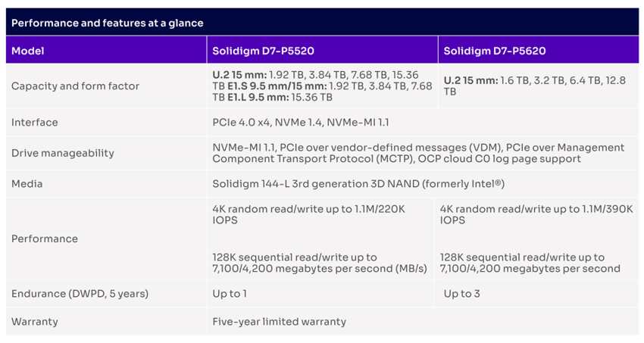Screen dimensions: 644x343
Task: Click the 'Performance and features at a glance' title
Action: (x=108, y=23)
